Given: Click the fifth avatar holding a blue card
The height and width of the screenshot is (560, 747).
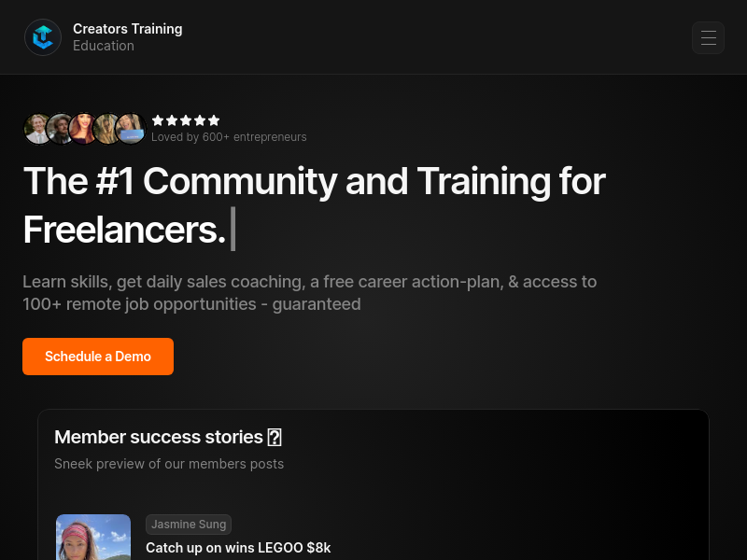Looking at the screenshot, I should (x=130, y=129).
